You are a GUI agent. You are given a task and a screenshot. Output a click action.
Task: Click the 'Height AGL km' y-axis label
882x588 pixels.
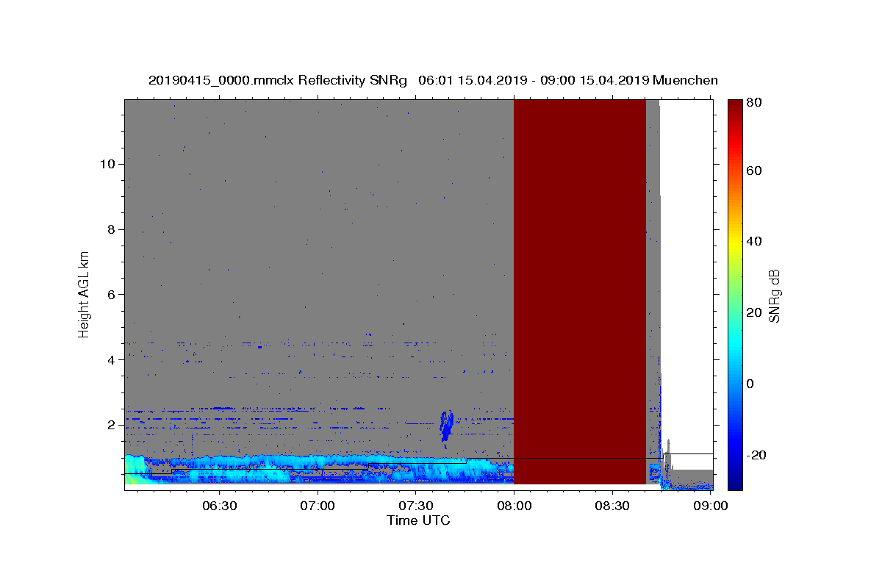(x=85, y=294)
